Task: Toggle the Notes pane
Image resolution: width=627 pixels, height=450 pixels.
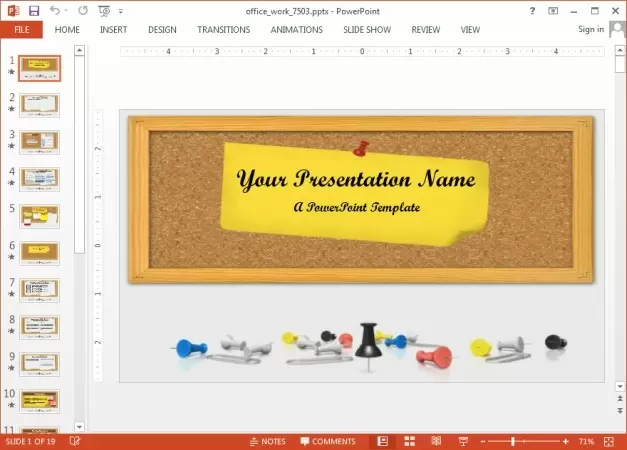Action: coord(267,441)
